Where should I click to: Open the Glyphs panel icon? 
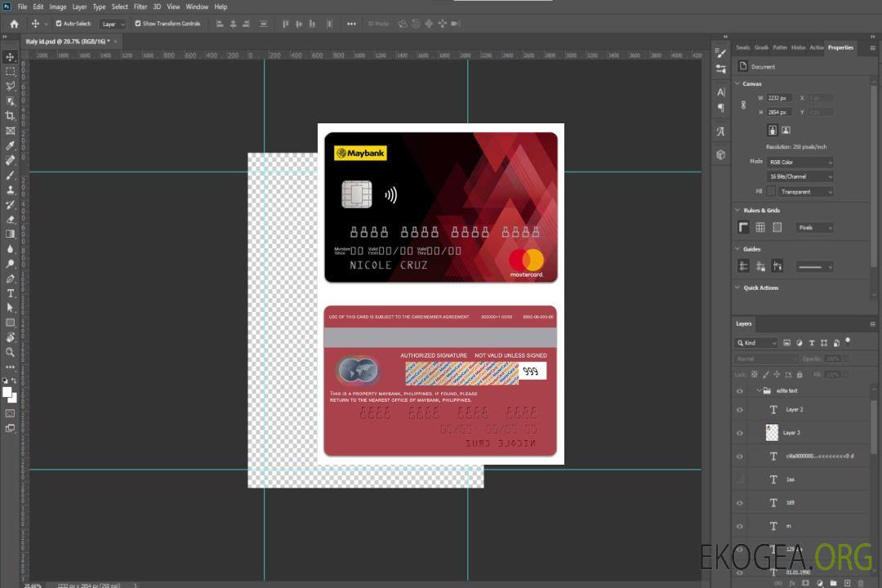(x=721, y=131)
